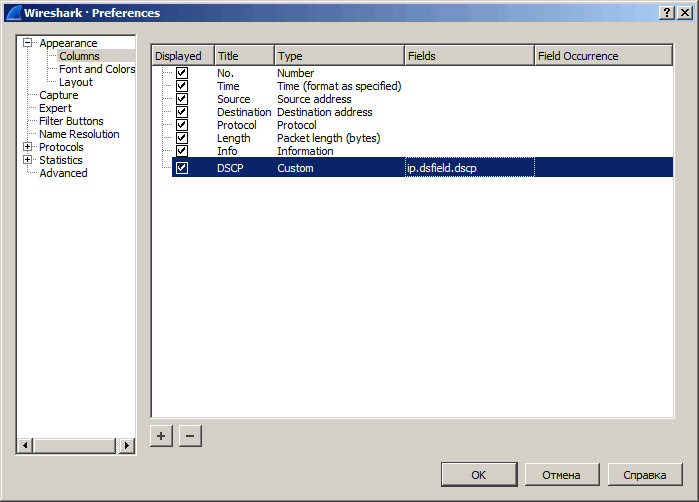
Task: Click the Displayed column header
Action: (183, 56)
